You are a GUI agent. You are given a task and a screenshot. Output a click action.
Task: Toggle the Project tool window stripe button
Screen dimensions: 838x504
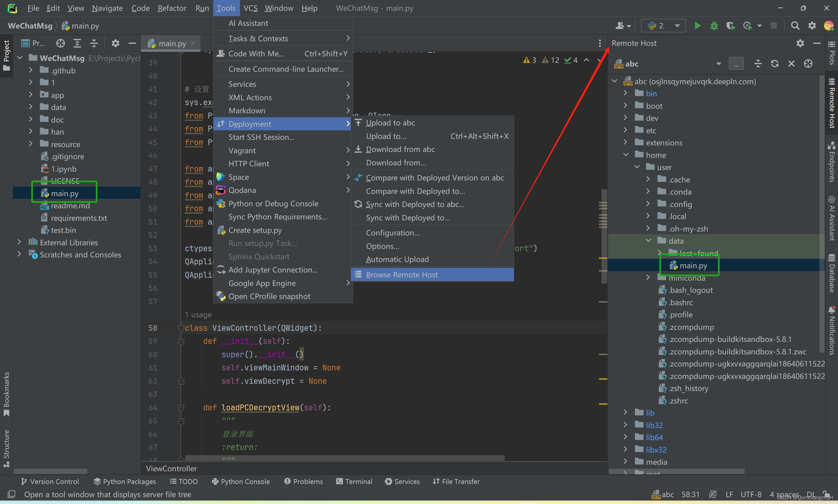coord(7,55)
